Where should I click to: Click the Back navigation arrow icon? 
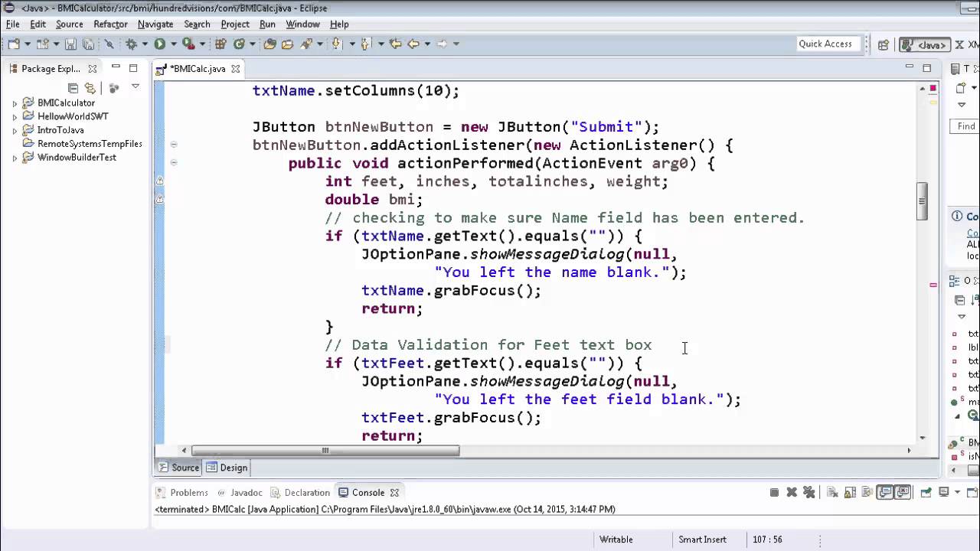tap(413, 44)
